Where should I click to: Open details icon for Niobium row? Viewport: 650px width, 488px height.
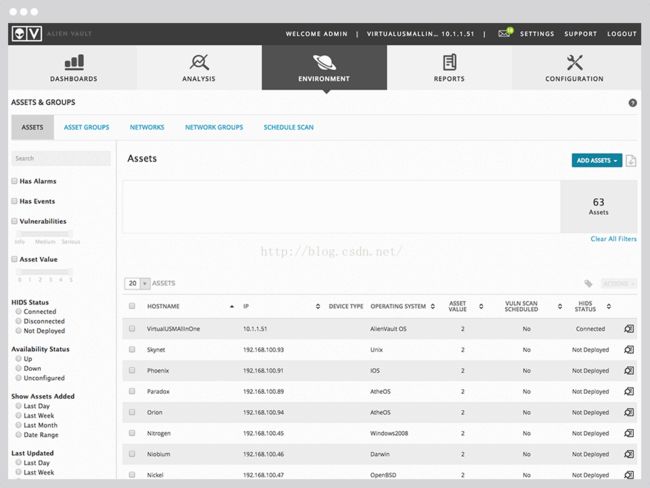(629, 454)
